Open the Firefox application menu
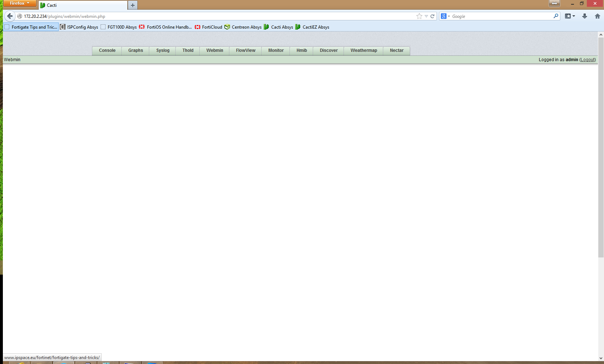Viewport: 604px width, 364px height. 20,3
